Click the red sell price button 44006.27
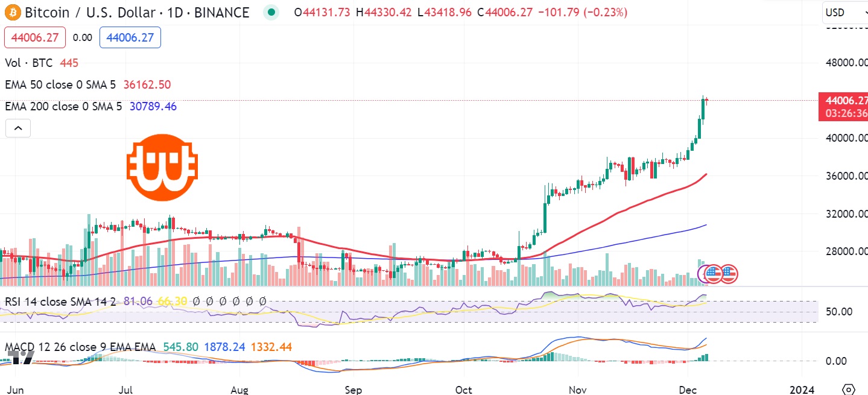Image resolution: width=868 pixels, height=395 pixels. coord(34,37)
